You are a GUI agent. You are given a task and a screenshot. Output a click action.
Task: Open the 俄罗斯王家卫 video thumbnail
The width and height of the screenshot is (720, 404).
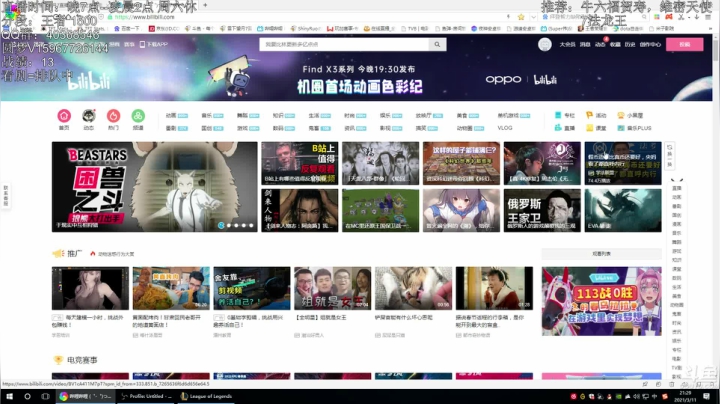pos(542,210)
